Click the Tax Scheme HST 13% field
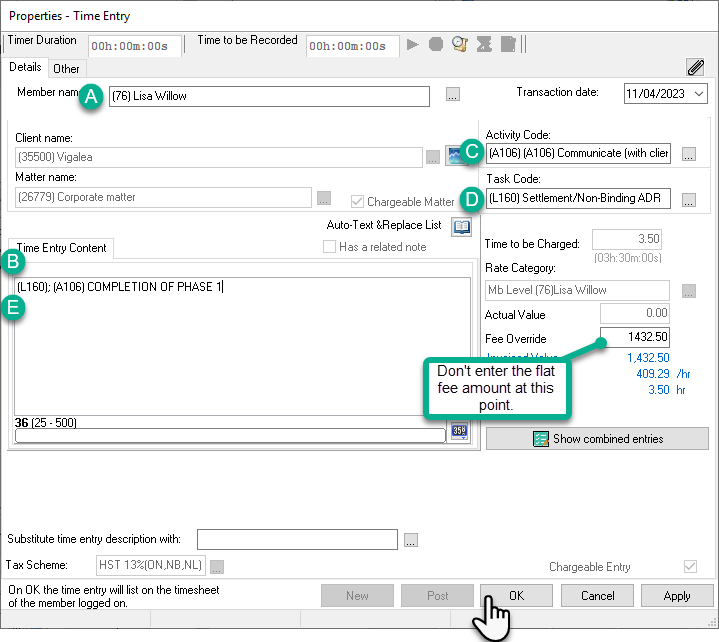The width and height of the screenshot is (719, 642). pyautogui.click(x=151, y=565)
